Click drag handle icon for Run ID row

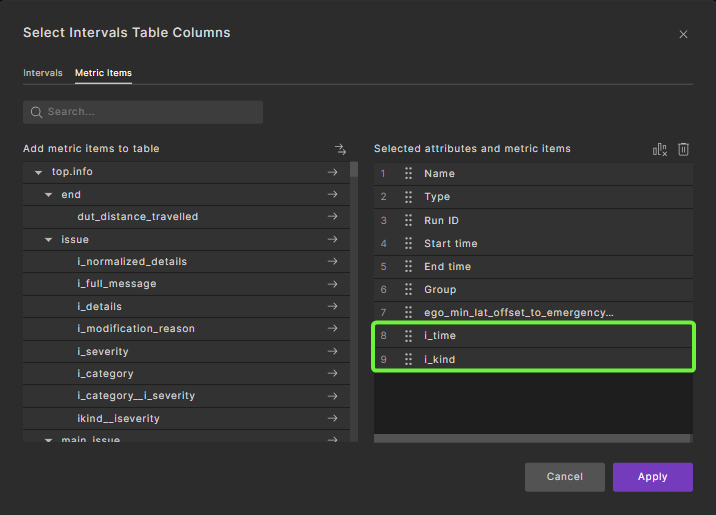tap(408, 220)
